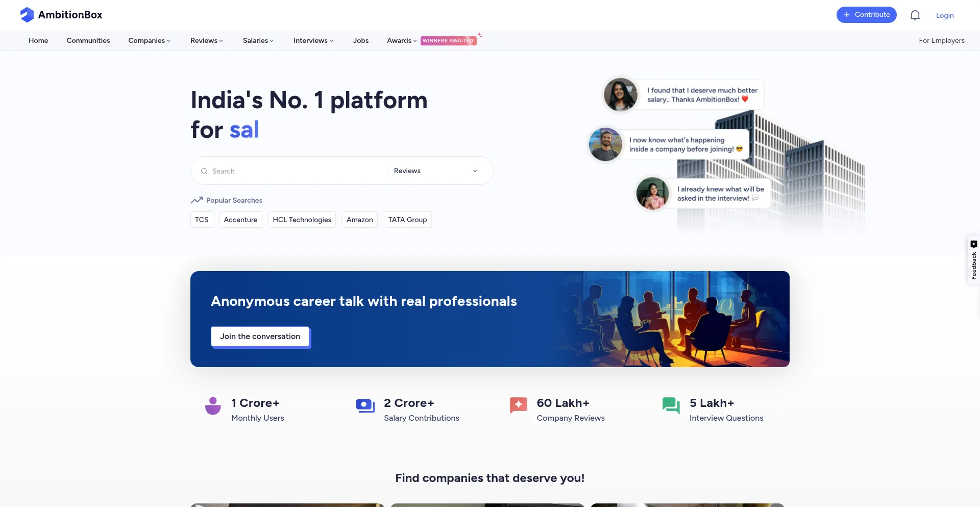Expand the Companies dropdown menu
The height and width of the screenshot is (507, 980).
click(x=149, y=40)
